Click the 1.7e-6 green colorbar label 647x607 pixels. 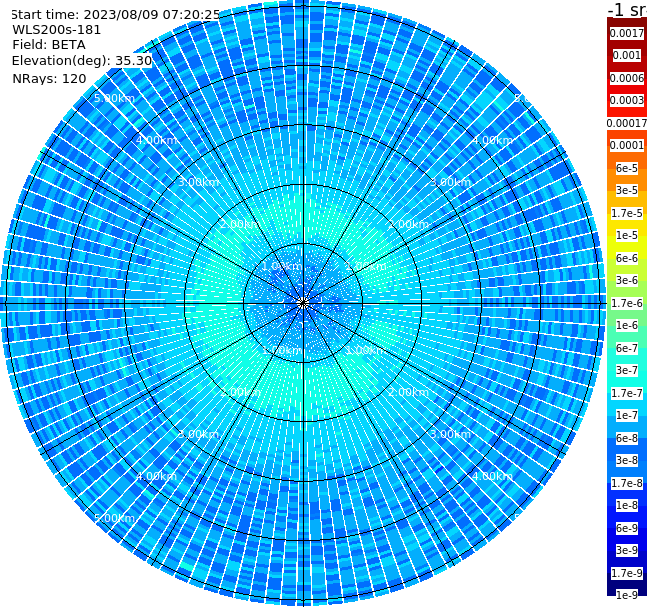point(626,303)
